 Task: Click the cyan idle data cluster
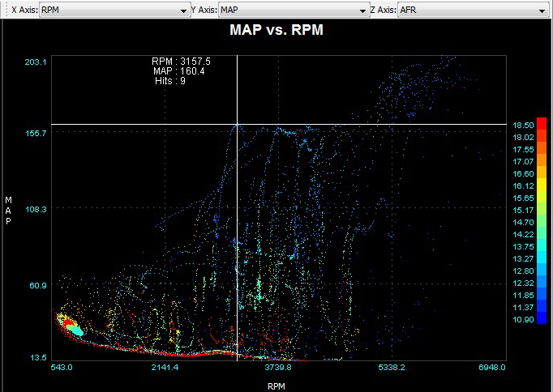75,330
